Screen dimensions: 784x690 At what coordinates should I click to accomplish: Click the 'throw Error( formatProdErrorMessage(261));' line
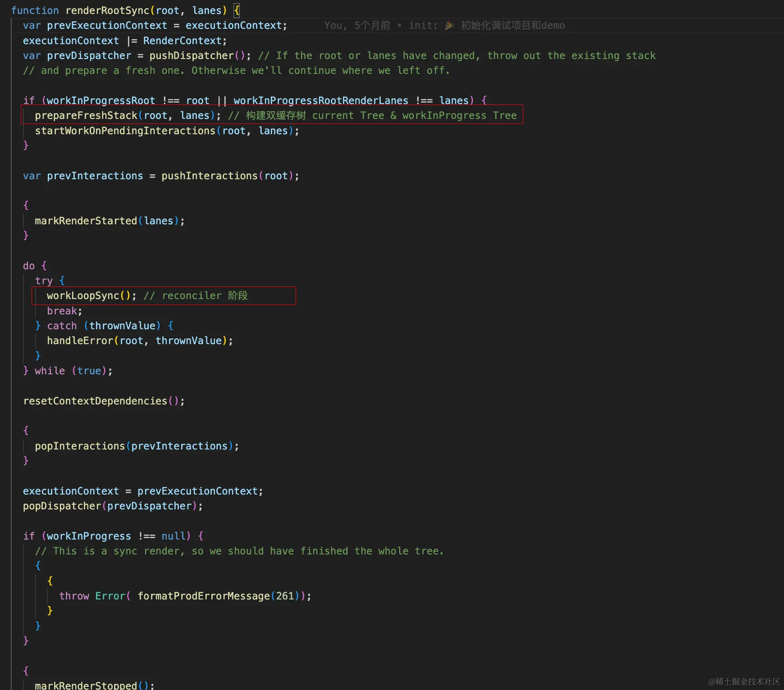point(185,596)
